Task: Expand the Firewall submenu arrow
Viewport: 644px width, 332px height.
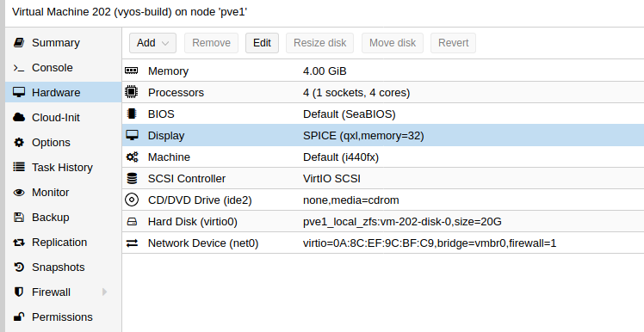Action: click(x=105, y=292)
